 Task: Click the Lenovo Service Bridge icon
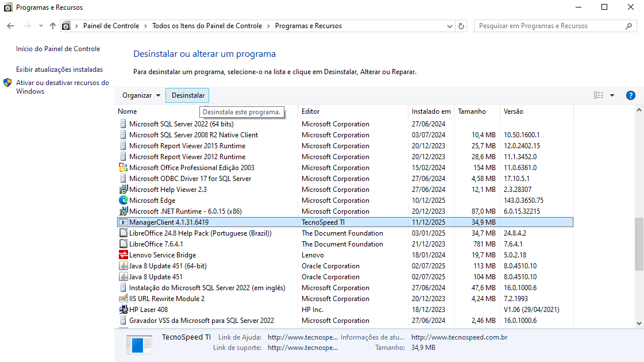(123, 255)
